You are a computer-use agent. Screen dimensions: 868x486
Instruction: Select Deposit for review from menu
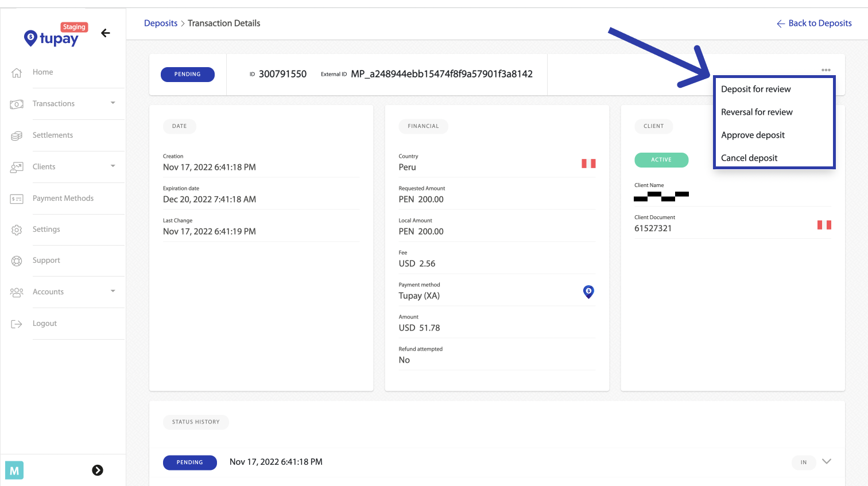pyautogui.click(x=755, y=89)
